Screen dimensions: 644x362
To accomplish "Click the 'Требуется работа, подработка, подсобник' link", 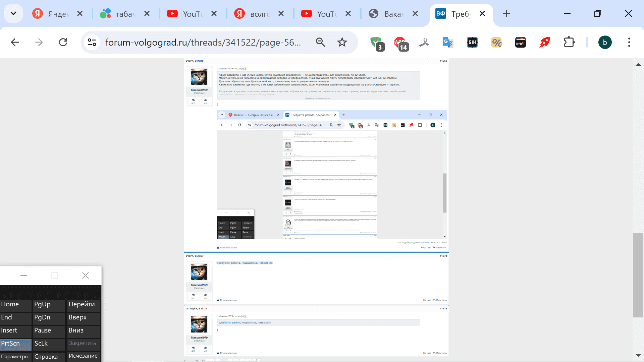I will tap(245, 263).
